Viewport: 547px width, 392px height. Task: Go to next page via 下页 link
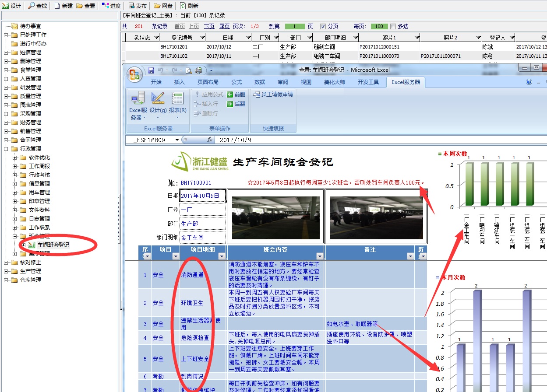tap(209, 26)
